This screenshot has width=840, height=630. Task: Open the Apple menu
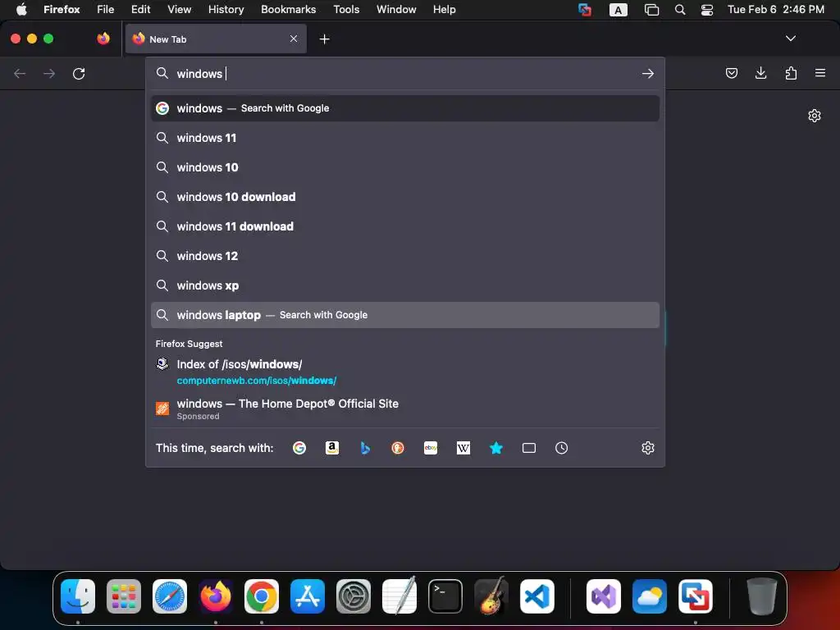tap(21, 9)
